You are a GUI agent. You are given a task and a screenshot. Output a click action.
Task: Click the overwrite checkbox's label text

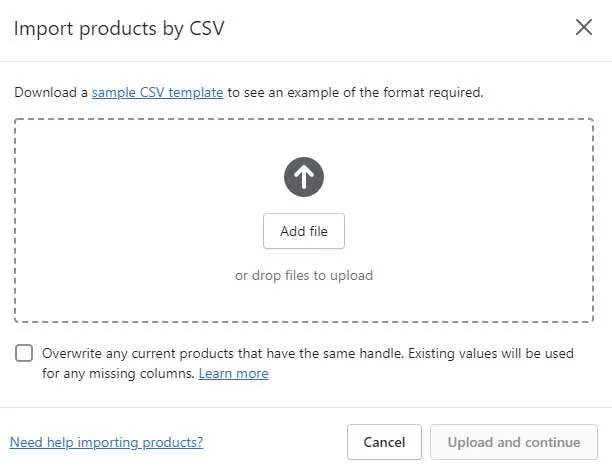308,363
